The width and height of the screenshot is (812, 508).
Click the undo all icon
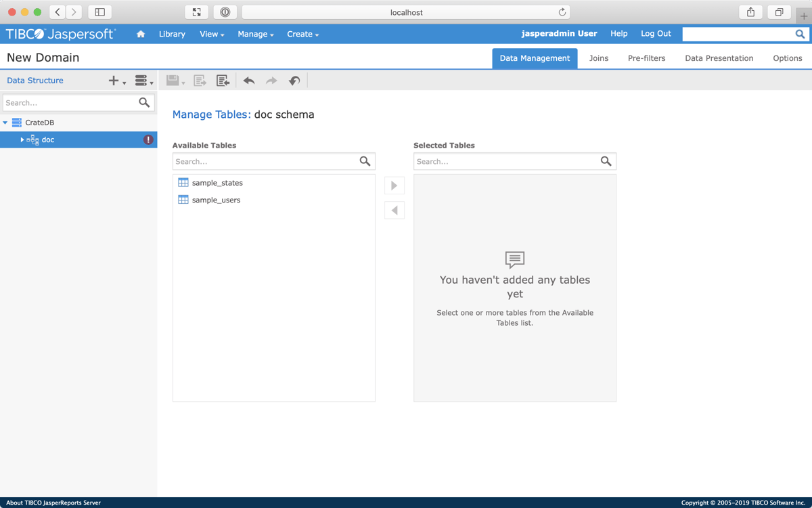click(x=294, y=81)
